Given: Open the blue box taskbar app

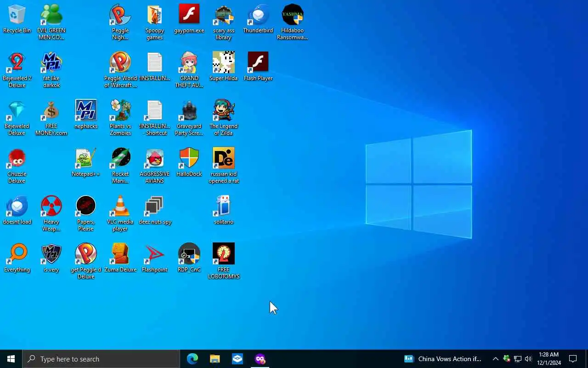Looking at the screenshot, I should (x=237, y=359).
